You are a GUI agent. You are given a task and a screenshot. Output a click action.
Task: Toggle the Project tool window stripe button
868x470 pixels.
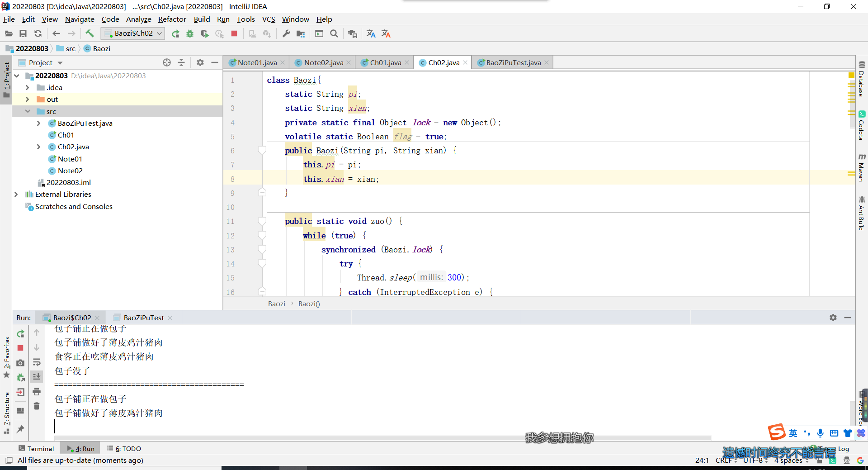(x=6, y=80)
